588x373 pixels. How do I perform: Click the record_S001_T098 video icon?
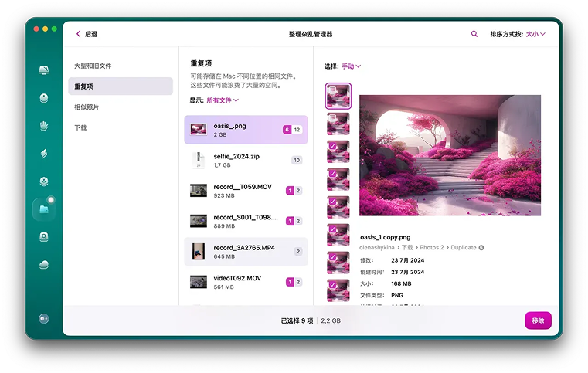click(199, 221)
